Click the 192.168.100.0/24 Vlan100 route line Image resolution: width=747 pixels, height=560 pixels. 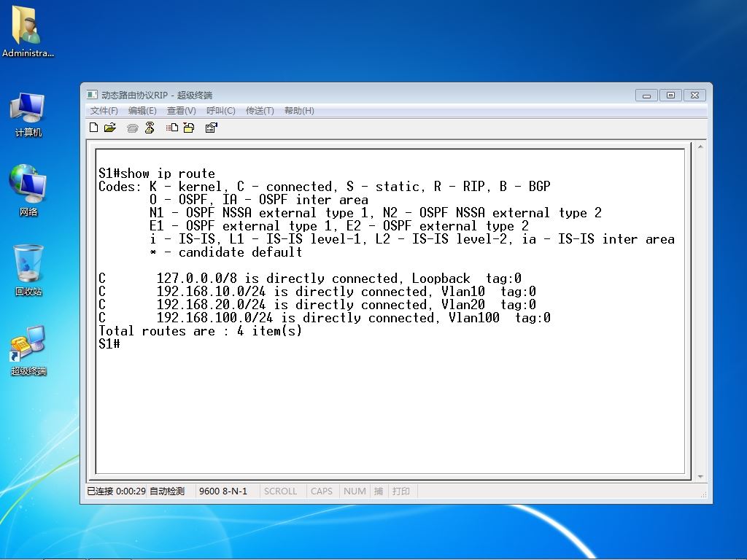click(x=325, y=318)
